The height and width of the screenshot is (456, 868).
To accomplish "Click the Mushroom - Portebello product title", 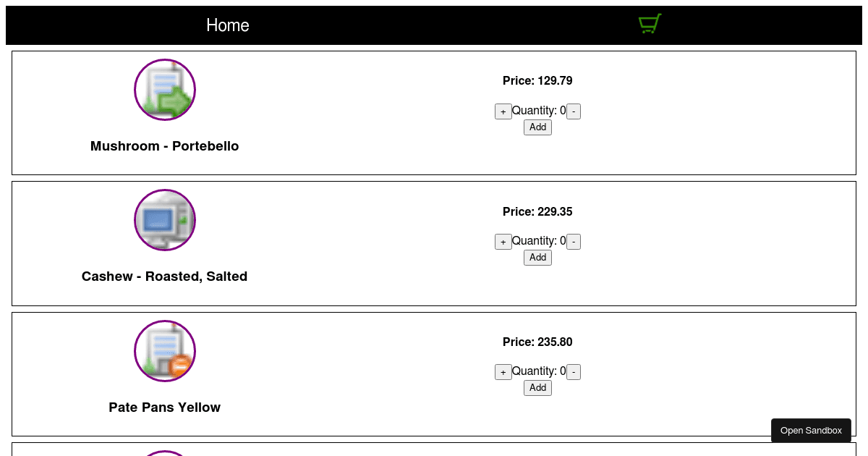I will [165, 146].
